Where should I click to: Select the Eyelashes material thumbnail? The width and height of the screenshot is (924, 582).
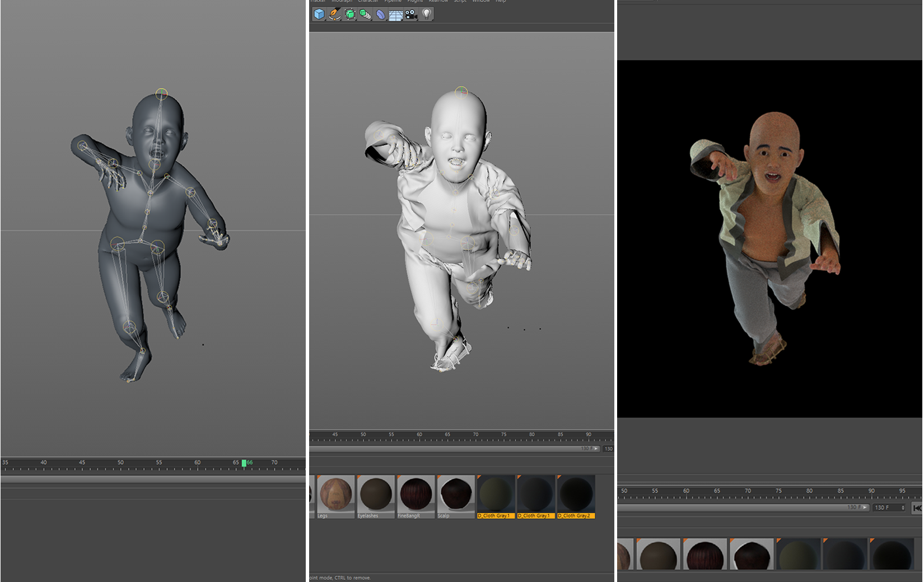click(x=376, y=494)
